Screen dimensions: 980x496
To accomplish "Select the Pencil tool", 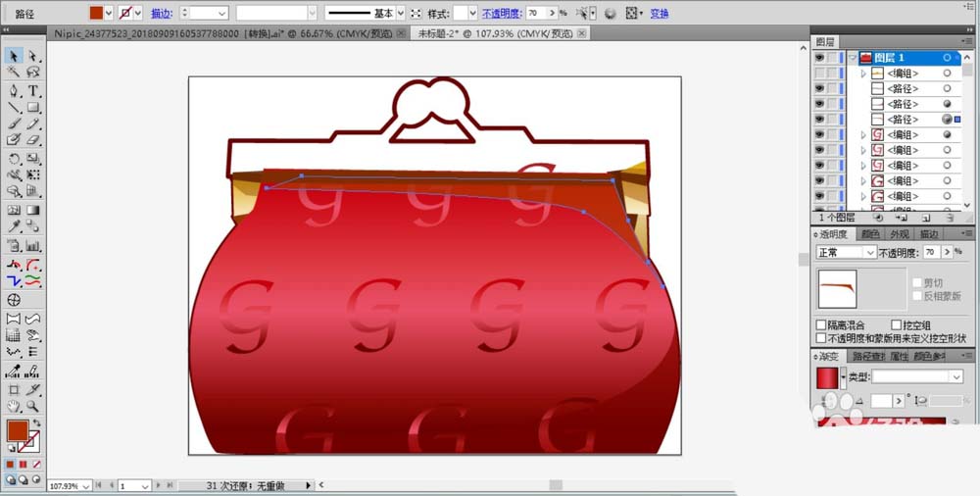I will tap(32, 124).
